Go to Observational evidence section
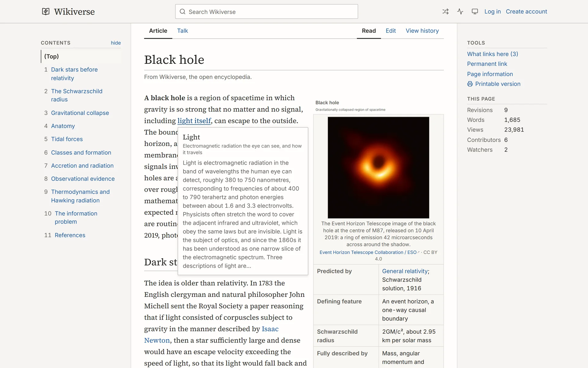 click(83, 179)
